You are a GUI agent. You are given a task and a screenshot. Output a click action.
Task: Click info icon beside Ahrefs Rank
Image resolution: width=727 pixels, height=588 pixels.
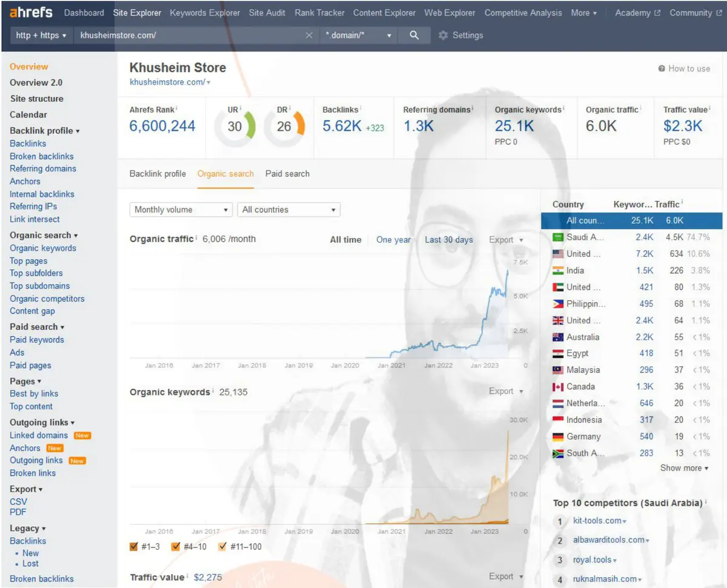(177, 109)
